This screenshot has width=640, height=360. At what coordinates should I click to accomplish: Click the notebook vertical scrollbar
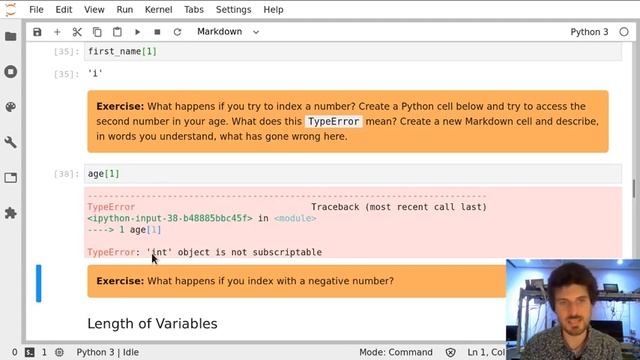pos(633,189)
